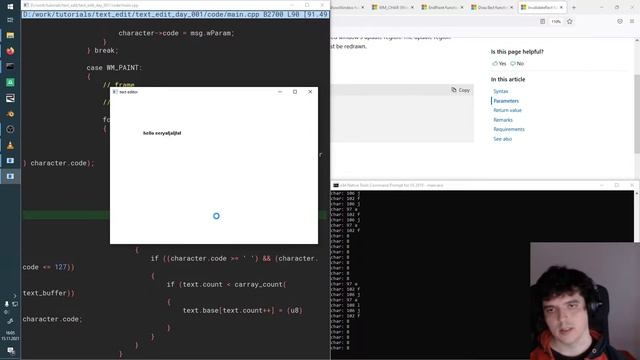Image resolution: width=640 pixels, height=360 pixels.
Task: Open the Windows Start menu
Action: click(x=10, y=7)
